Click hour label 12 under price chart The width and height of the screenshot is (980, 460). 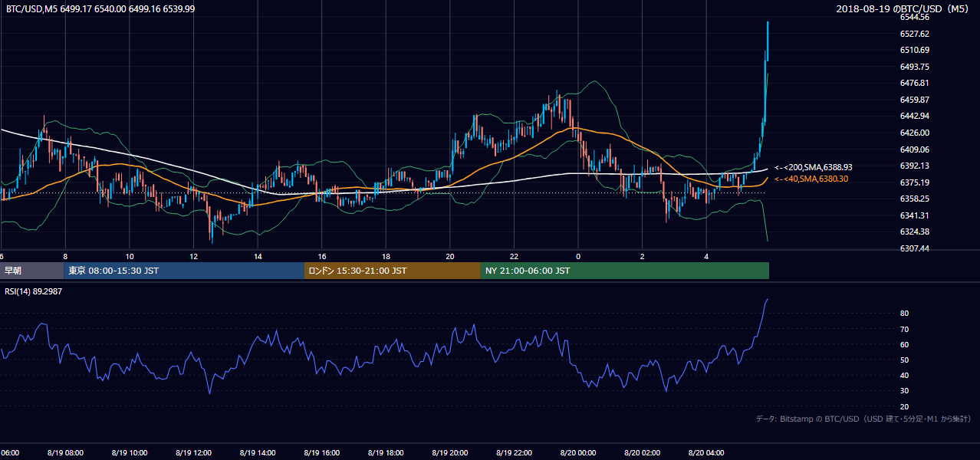(x=194, y=256)
